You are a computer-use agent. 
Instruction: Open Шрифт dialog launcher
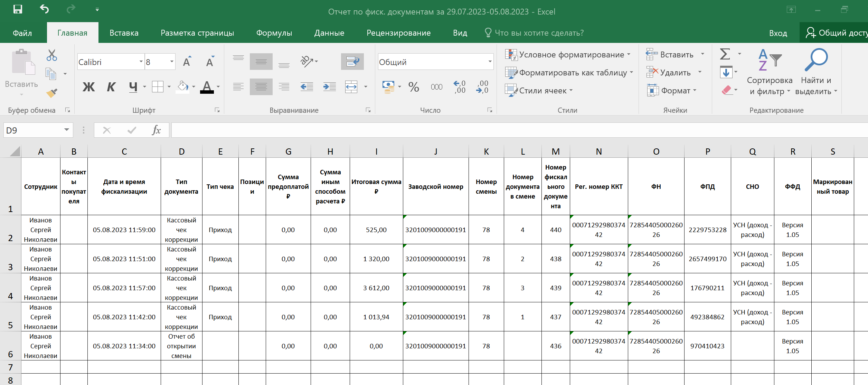(x=217, y=110)
